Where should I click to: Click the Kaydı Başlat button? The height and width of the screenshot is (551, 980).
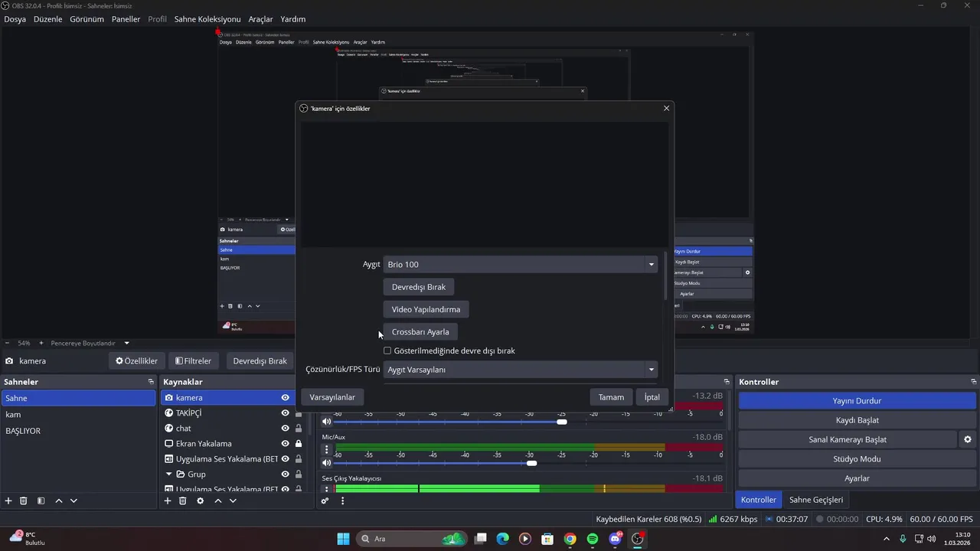[857, 420]
